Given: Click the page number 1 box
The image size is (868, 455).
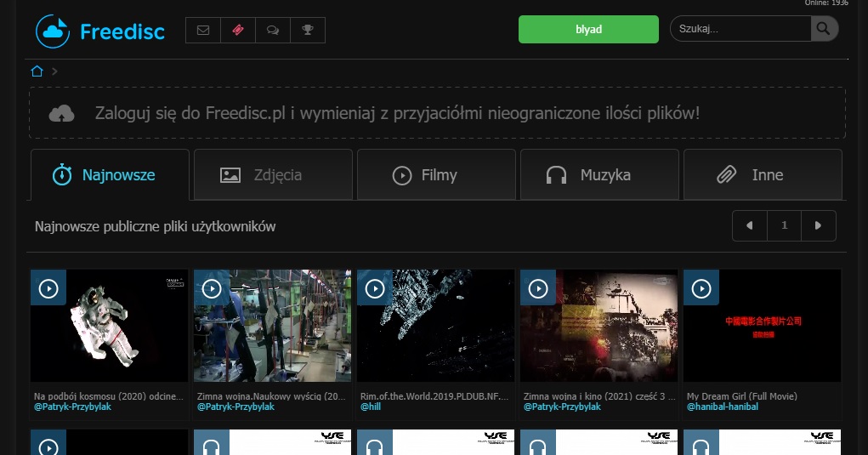Looking at the screenshot, I should 784,225.
